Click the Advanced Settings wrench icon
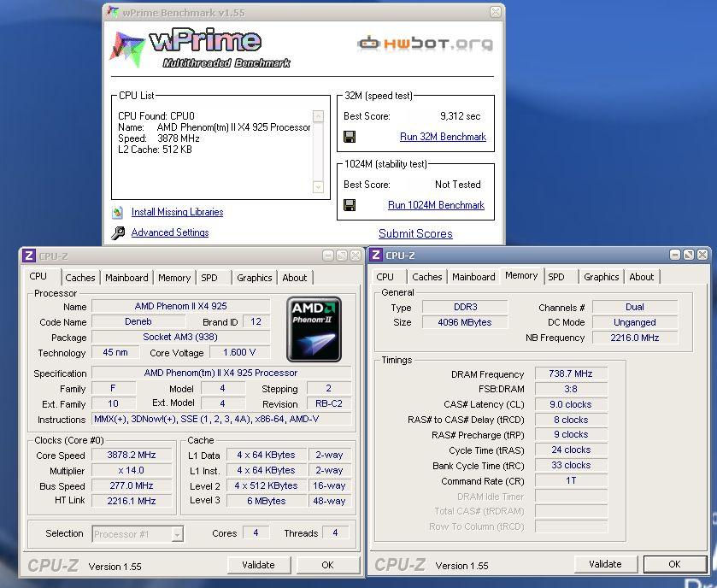The image size is (717, 588). tap(118, 233)
